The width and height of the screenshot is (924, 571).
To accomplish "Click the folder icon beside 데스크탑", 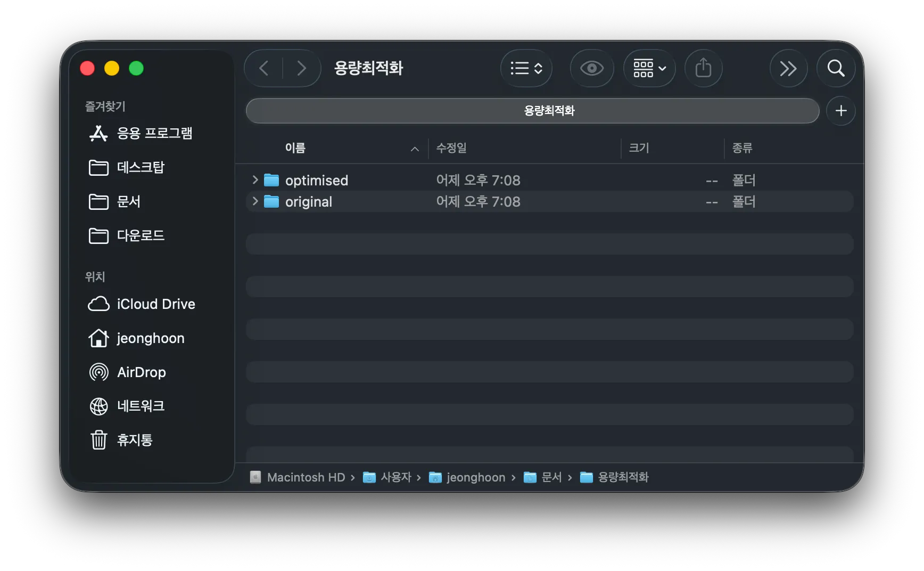I will click(98, 167).
